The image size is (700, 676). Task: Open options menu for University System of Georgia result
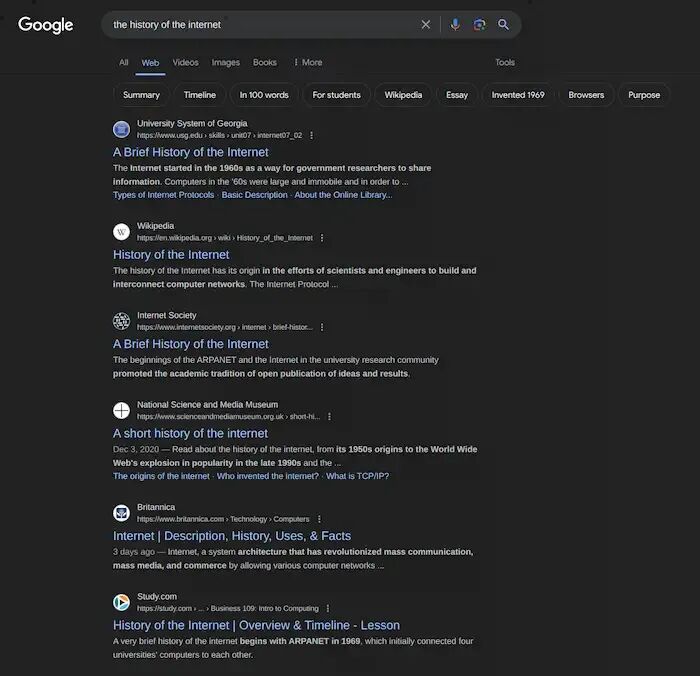pos(312,135)
